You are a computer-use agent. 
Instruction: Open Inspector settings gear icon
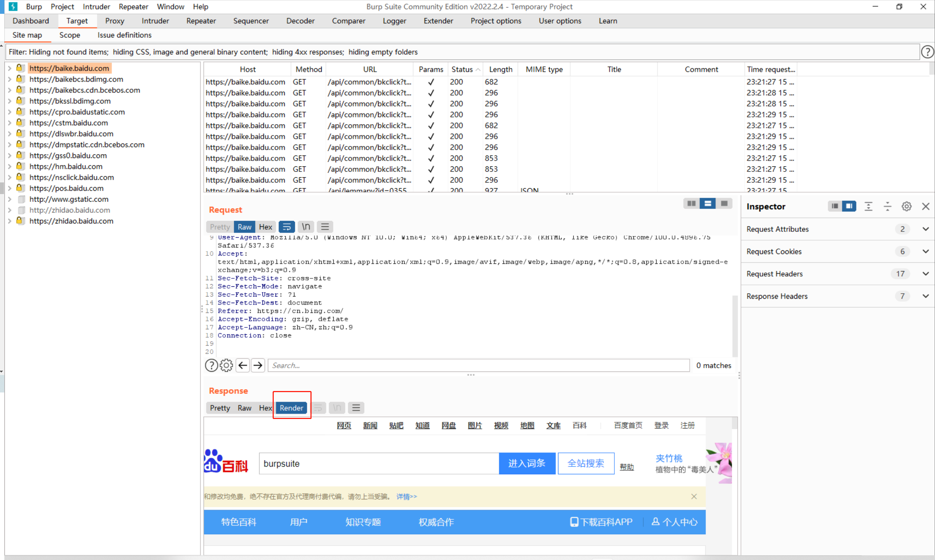pos(906,206)
